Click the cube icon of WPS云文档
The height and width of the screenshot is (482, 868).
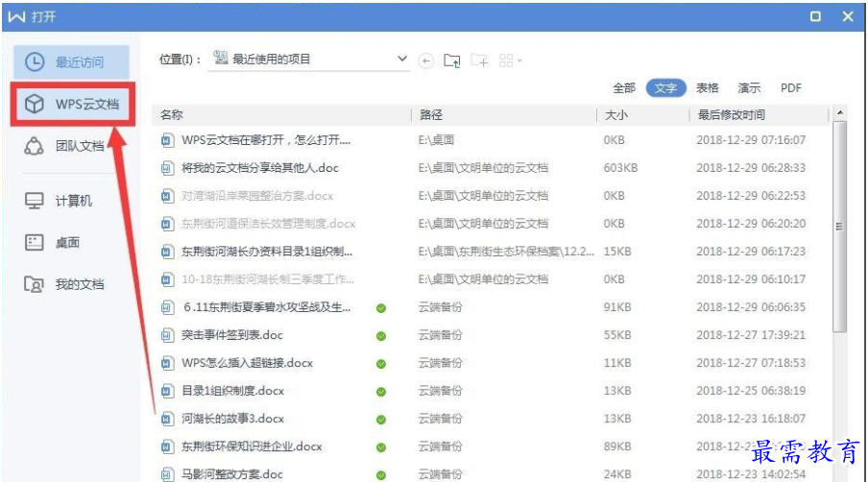(x=35, y=104)
